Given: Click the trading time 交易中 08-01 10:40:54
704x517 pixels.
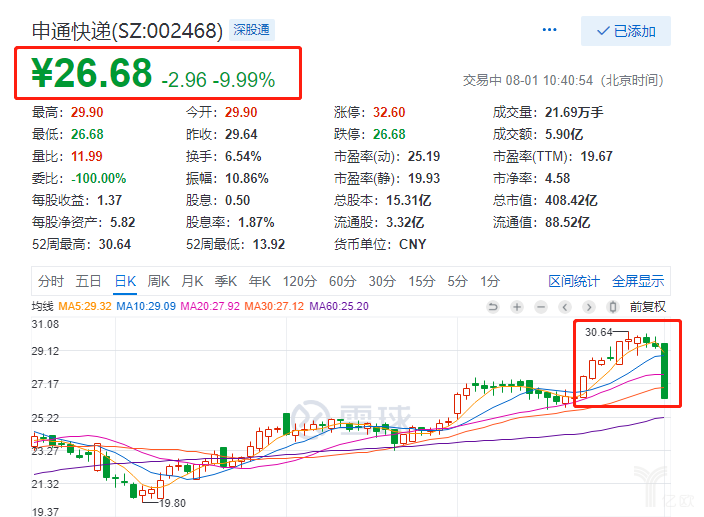Looking at the screenshot, I should (x=528, y=80).
